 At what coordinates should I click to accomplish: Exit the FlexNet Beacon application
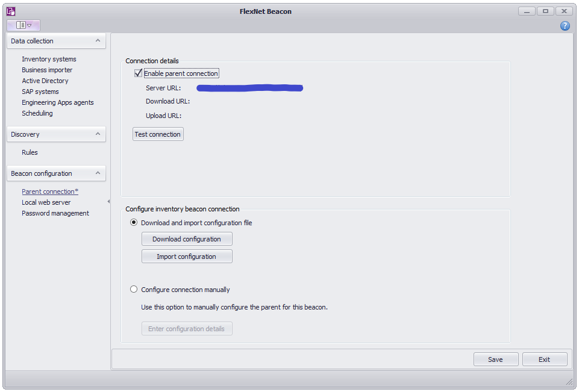click(x=544, y=359)
